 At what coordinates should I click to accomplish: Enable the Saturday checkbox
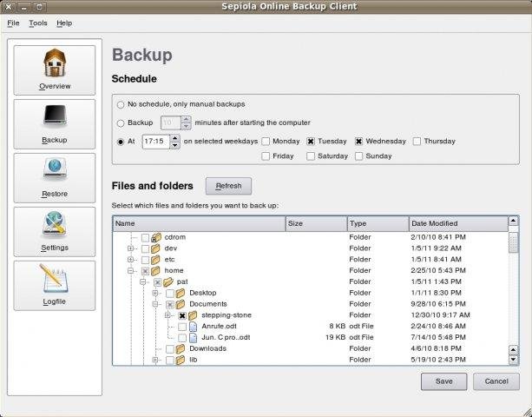(311, 156)
